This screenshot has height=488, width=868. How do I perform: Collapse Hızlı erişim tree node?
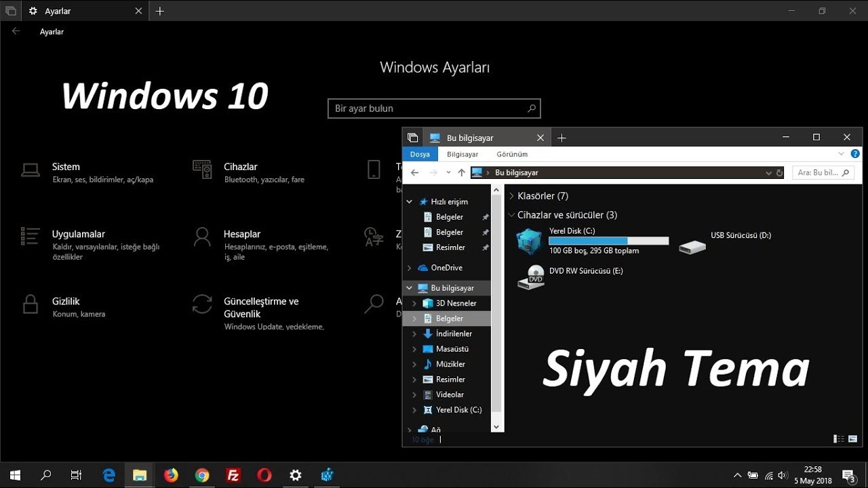[x=409, y=202]
